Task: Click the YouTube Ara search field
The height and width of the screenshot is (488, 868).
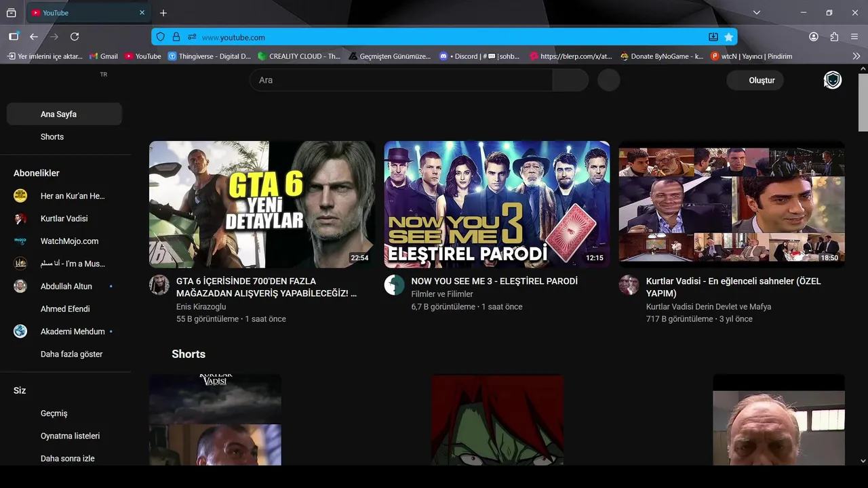Action: click(401, 80)
